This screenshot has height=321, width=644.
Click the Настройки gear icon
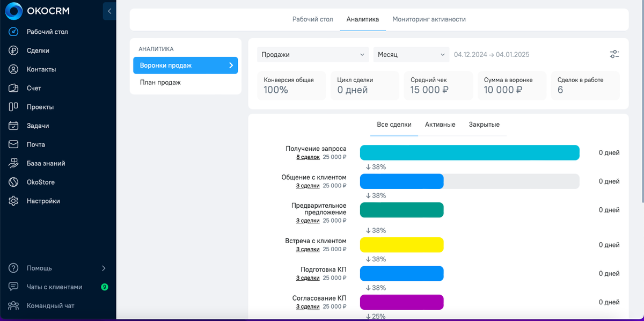[x=14, y=201]
